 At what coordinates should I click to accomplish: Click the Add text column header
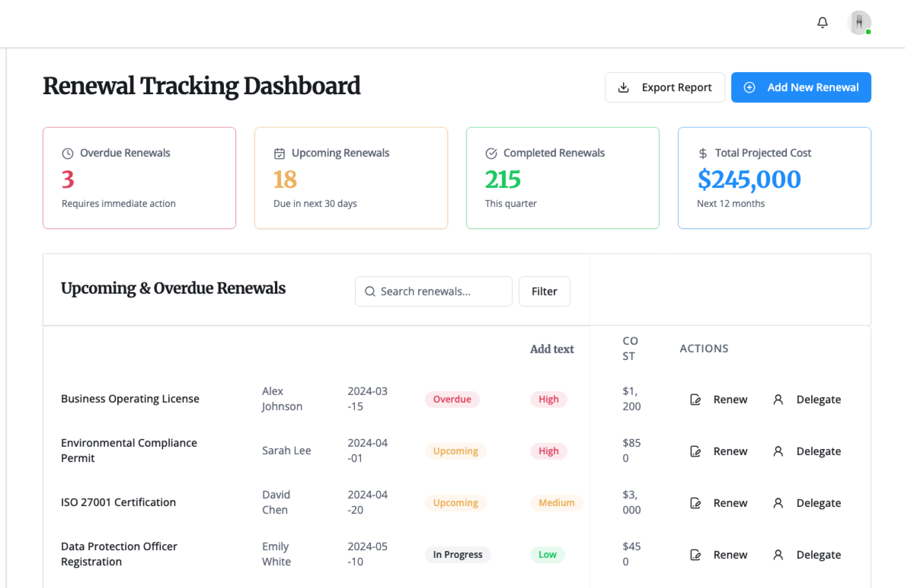tap(551, 349)
